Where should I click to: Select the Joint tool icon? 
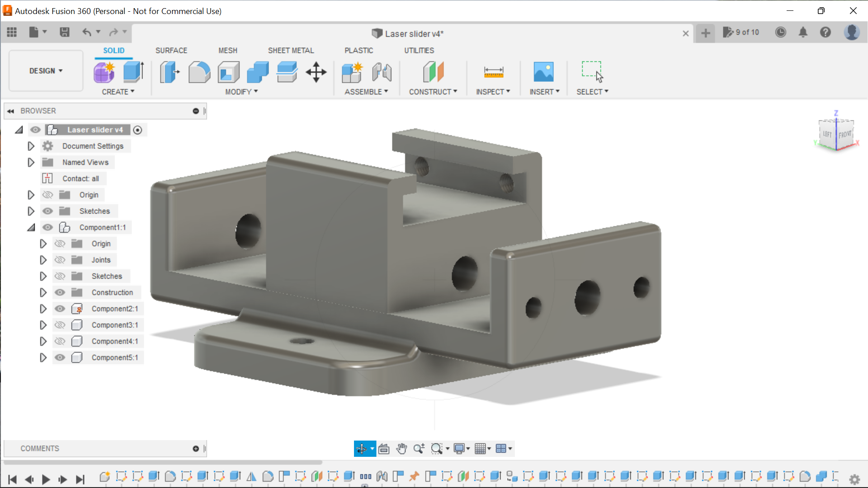(382, 72)
